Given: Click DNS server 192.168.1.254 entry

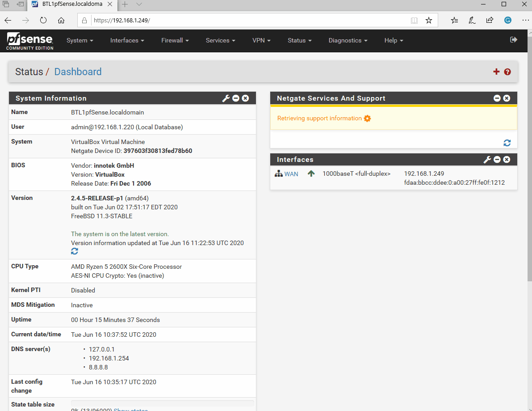Looking at the screenshot, I should tap(109, 358).
